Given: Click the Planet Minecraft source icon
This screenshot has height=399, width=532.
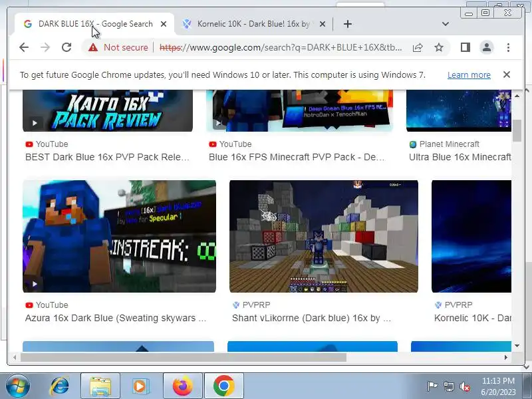Looking at the screenshot, I should click(x=413, y=144).
